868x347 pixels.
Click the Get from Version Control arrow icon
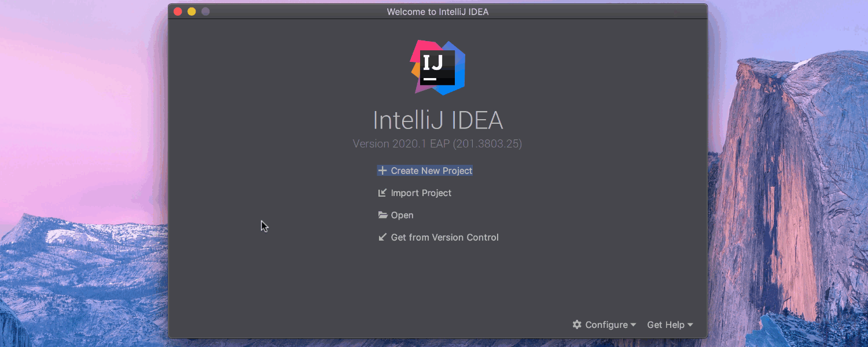click(x=382, y=237)
